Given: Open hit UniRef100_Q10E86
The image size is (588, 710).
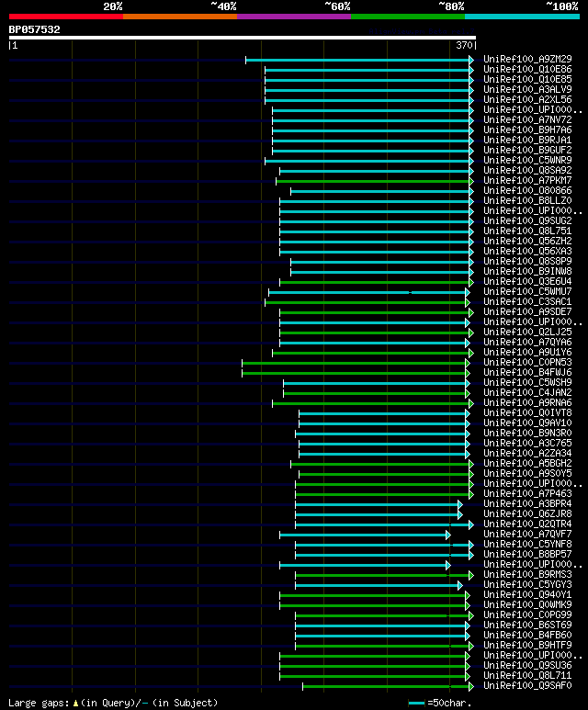Looking at the screenshot, I should click(527, 69).
